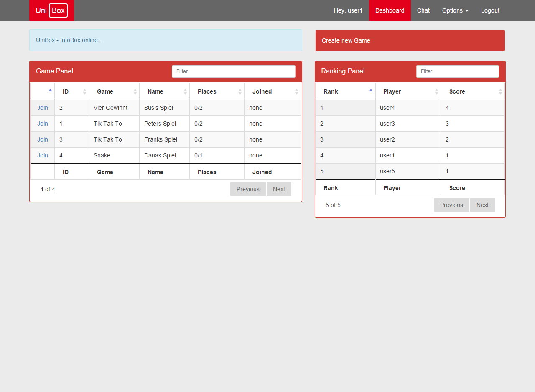Select the user2 player cell

[x=408, y=139]
